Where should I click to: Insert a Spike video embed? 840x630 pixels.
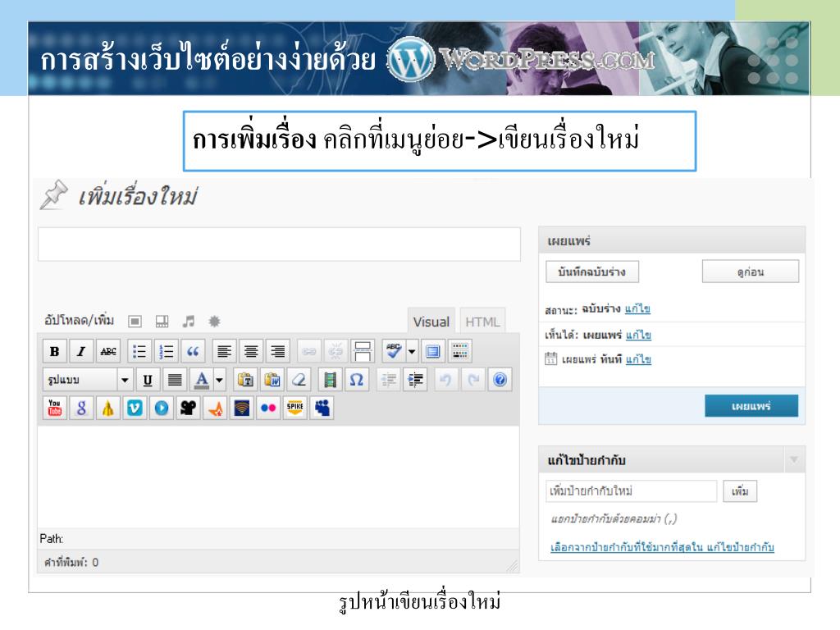pyautogui.click(x=295, y=409)
